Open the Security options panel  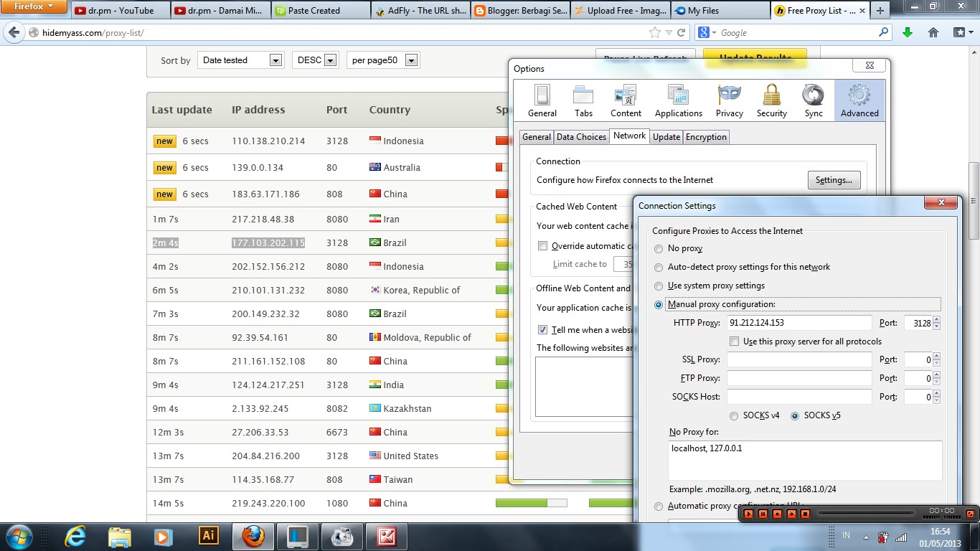(x=772, y=100)
